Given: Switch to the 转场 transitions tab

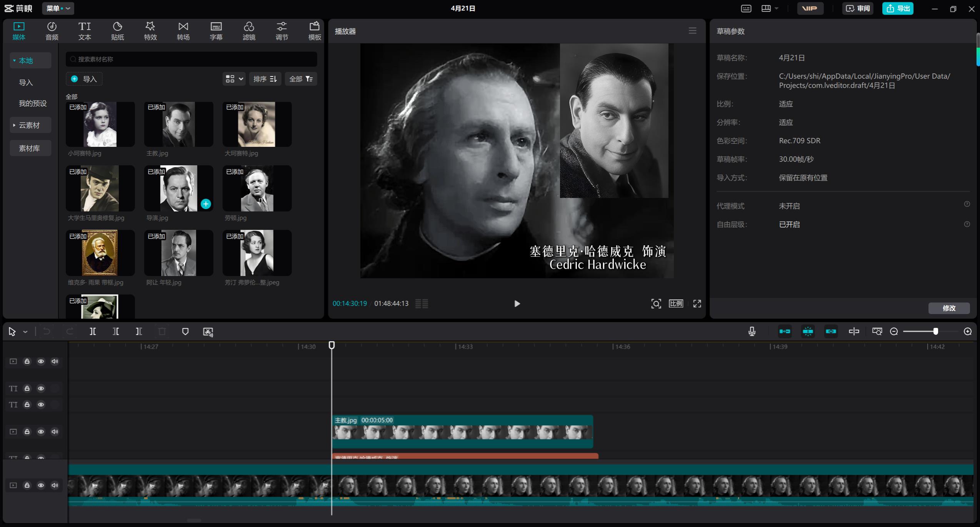Looking at the screenshot, I should coord(183,31).
